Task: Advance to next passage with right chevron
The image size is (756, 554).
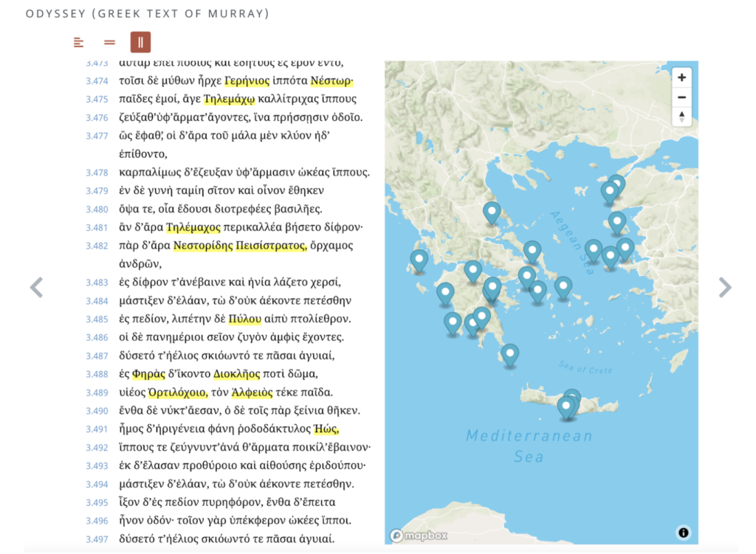Action: (725, 288)
